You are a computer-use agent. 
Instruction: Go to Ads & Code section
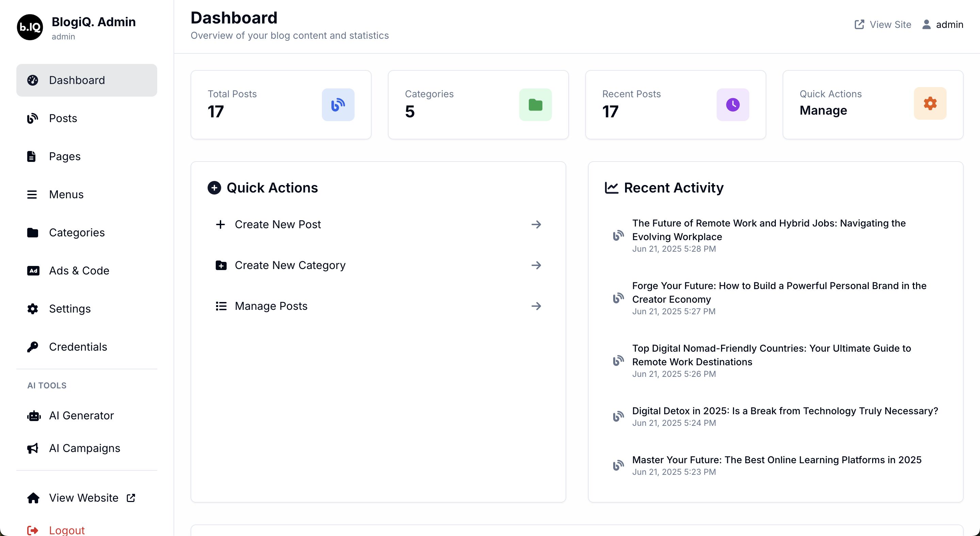click(x=79, y=271)
